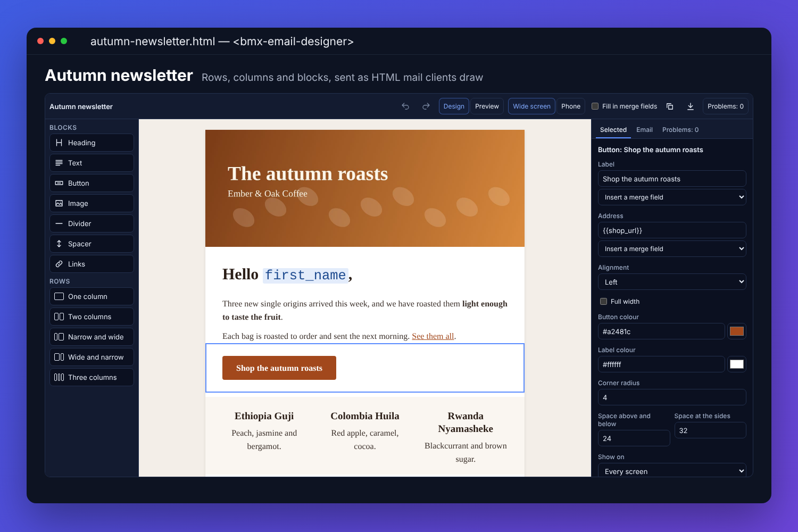The image size is (798, 532).
Task: Click the undo arrow icon
Action: pos(405,106)
